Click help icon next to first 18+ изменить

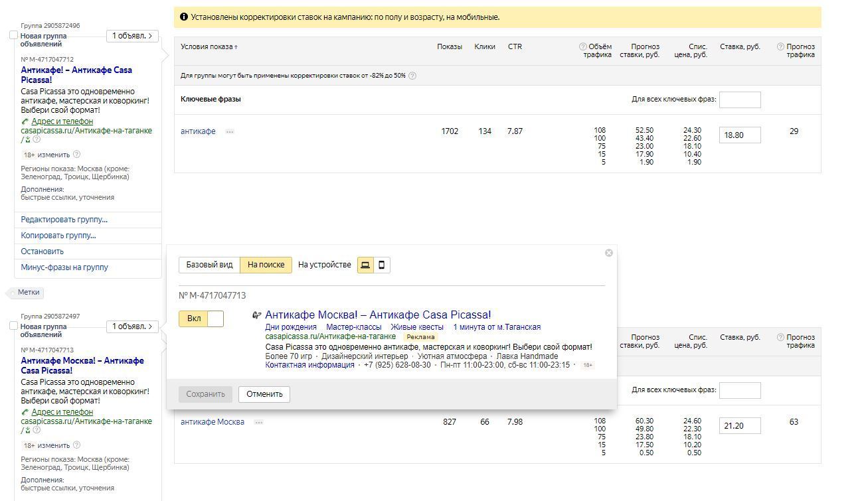76,155
